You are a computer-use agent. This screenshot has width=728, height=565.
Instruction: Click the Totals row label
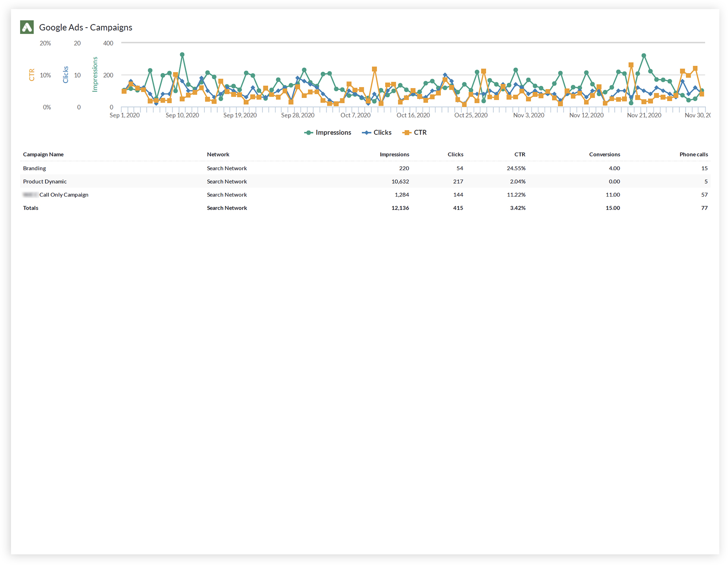tap(31, 208)
